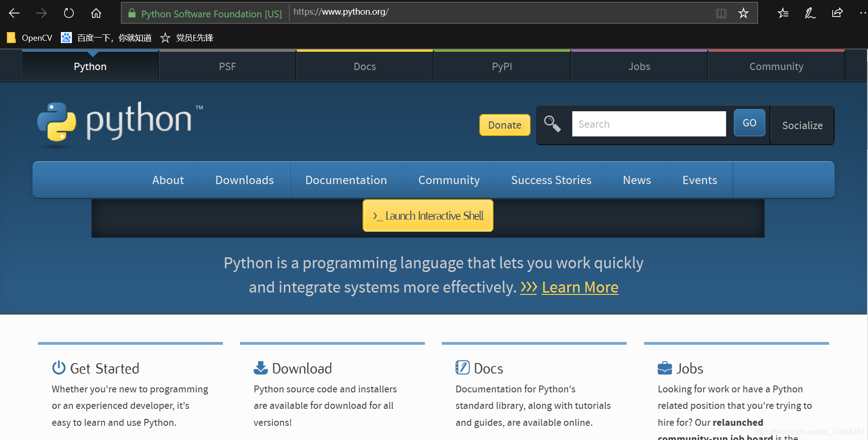
Task: Click the Get Started power icon
Action: pyautogui.click(x=59, y=368)
